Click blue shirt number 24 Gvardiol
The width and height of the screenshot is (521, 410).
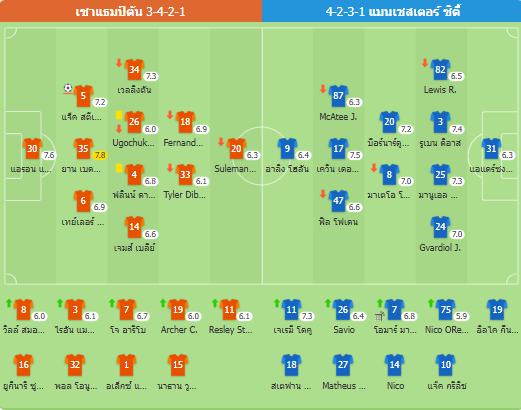[440, 227]
